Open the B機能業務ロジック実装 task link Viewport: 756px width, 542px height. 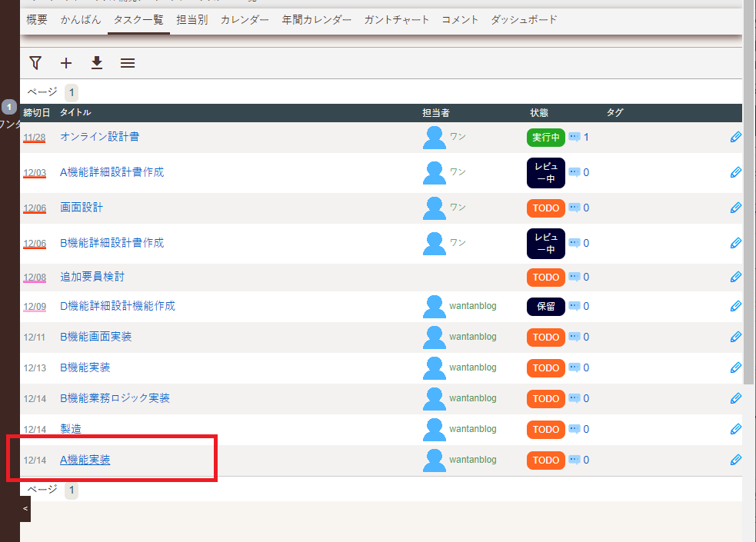click(x=115, y=398)
